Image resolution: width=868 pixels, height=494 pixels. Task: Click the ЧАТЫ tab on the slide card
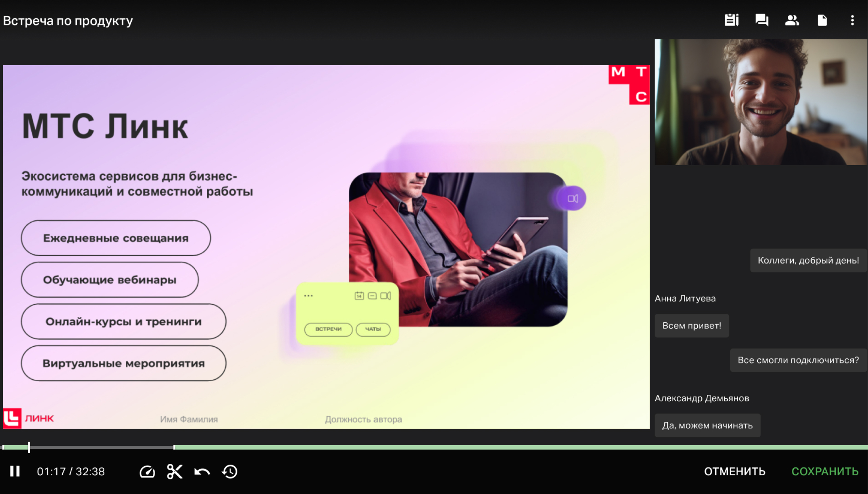(x=373, y=329)
